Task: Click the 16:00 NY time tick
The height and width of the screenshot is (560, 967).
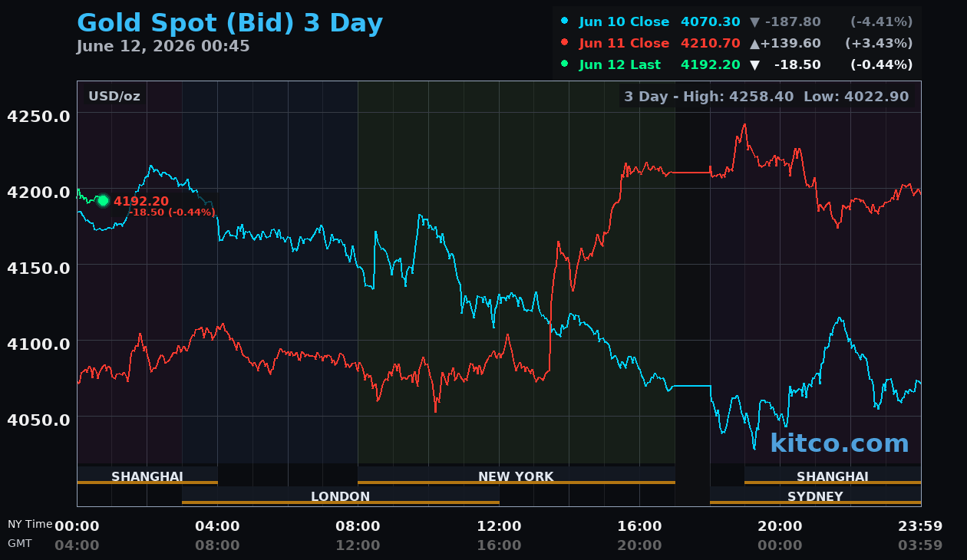Action: pyautogui.click(x=639, y=526)
